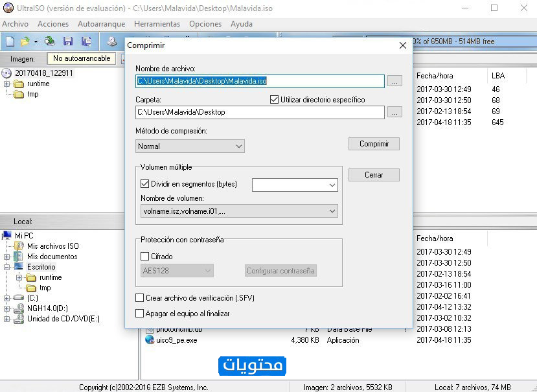Expand the Unidad de CD/DVD(E:) node
Screen dimensions: 537x392
6,319
